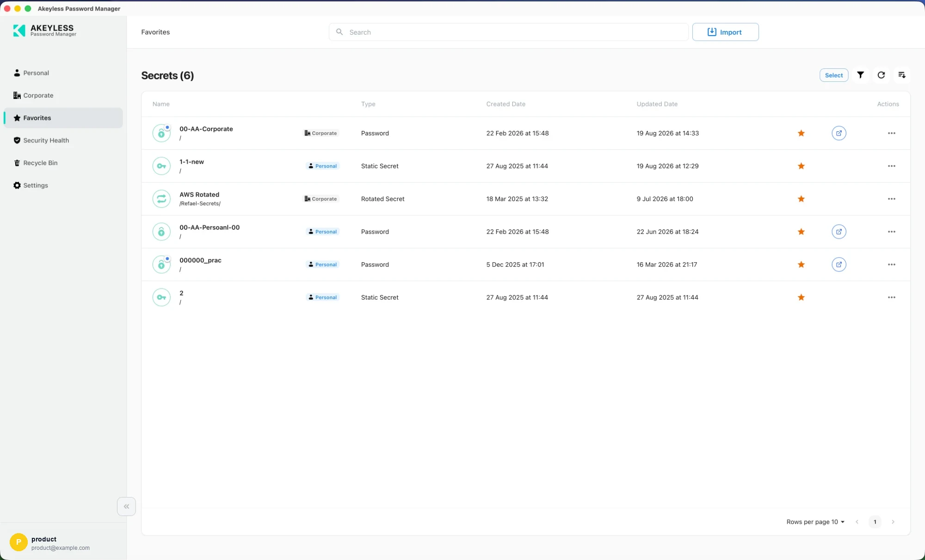Collapse the sidebar with the double-chevron
The height and width of the screenshot is (560, 925).
click(126, 506)
